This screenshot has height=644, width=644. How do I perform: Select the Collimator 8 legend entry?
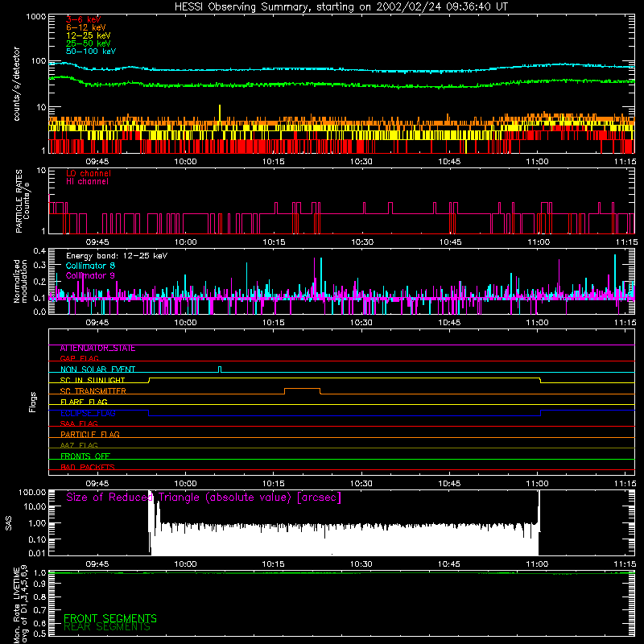(x=90, y=266)
